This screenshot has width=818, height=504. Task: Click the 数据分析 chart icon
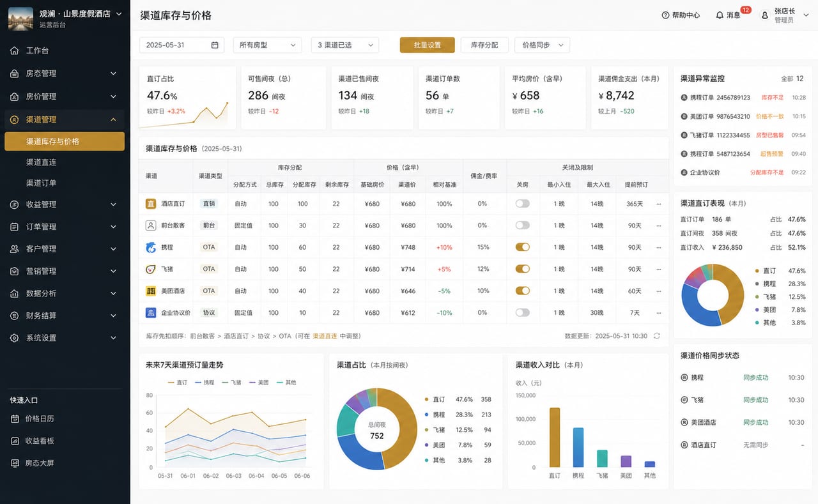(x=14, y=293)
